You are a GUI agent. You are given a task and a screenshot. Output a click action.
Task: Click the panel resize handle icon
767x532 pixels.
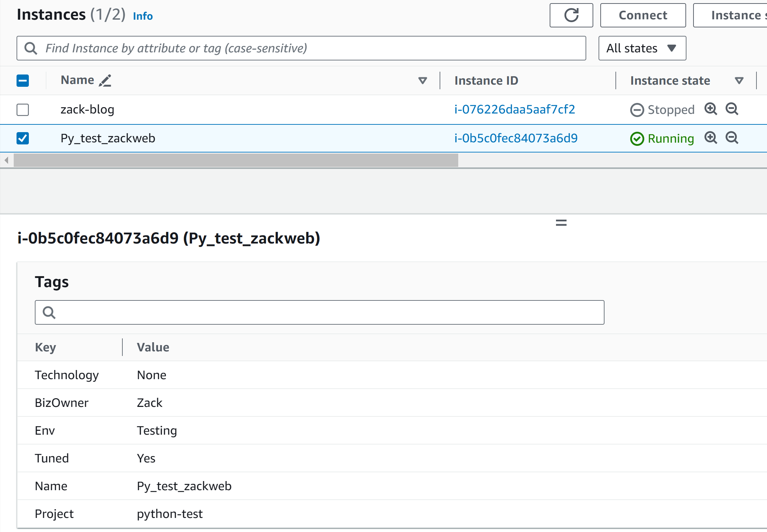pyautogui.click(x=561, y=222)
